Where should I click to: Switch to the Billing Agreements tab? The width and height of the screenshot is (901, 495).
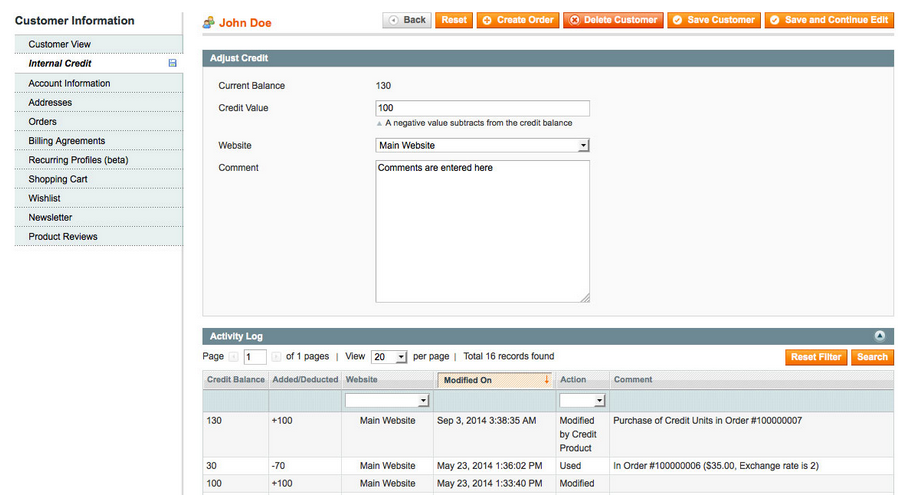point(66,141)
